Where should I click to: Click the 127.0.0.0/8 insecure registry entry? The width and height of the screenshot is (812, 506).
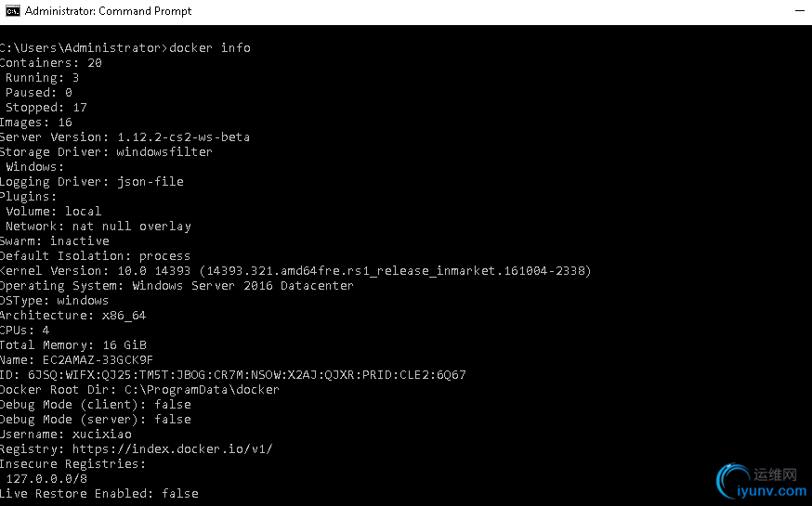point(46,478)
